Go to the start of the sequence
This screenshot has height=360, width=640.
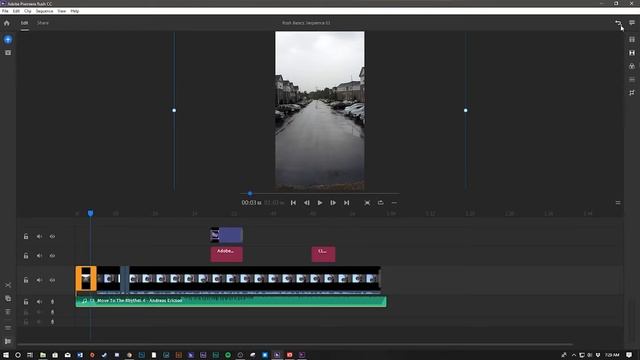[x=293, y=203]
